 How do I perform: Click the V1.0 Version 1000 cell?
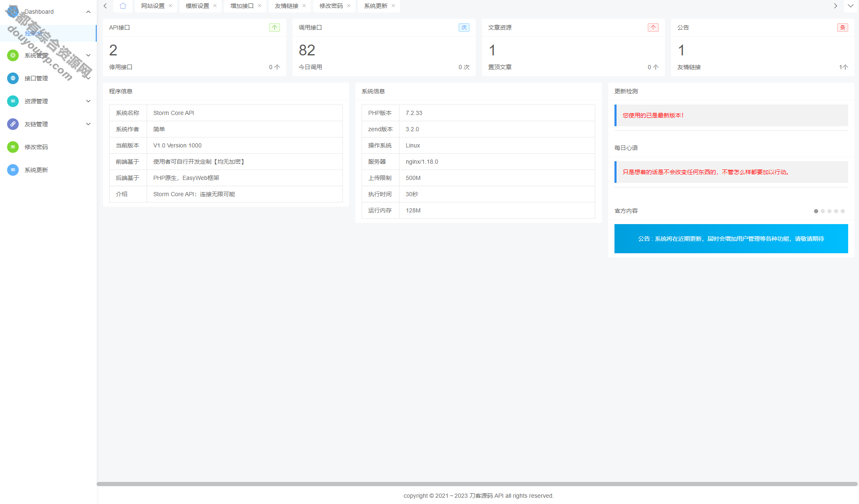pyautogui.click(x=245, y=145)
